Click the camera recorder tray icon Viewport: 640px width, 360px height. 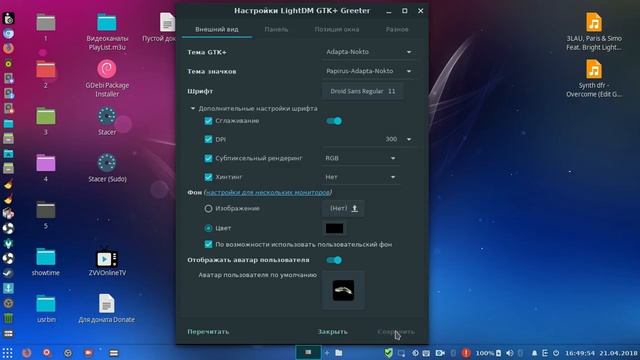440,353
